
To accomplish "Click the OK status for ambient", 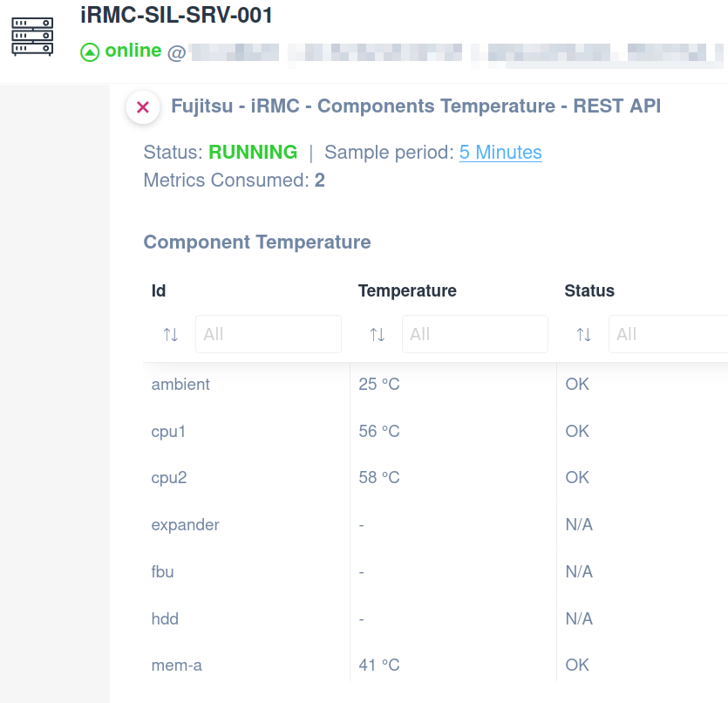I will click(577, 384).
